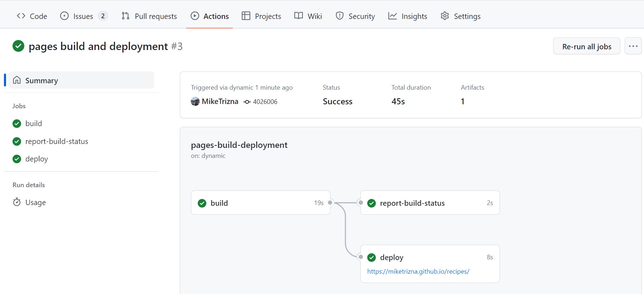Open the repository Settings tab
644x294 pixels.
pos(461,16)
